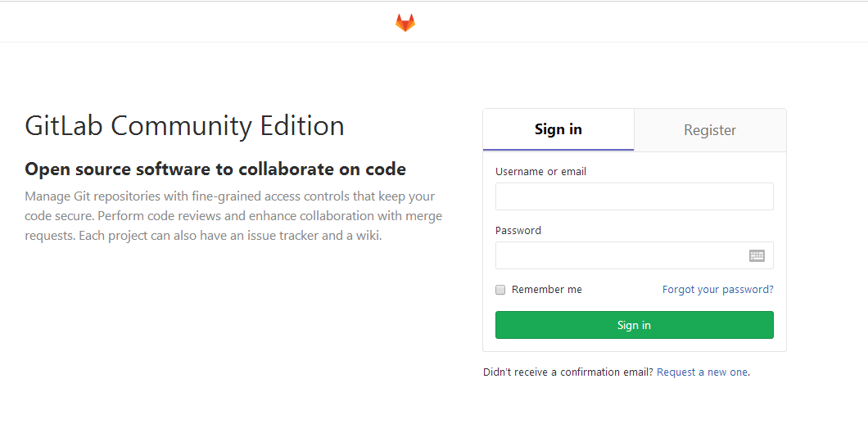This screenshot has height=442, width=868.
Task: Switch to the Register tab
Action: (710, 130)
